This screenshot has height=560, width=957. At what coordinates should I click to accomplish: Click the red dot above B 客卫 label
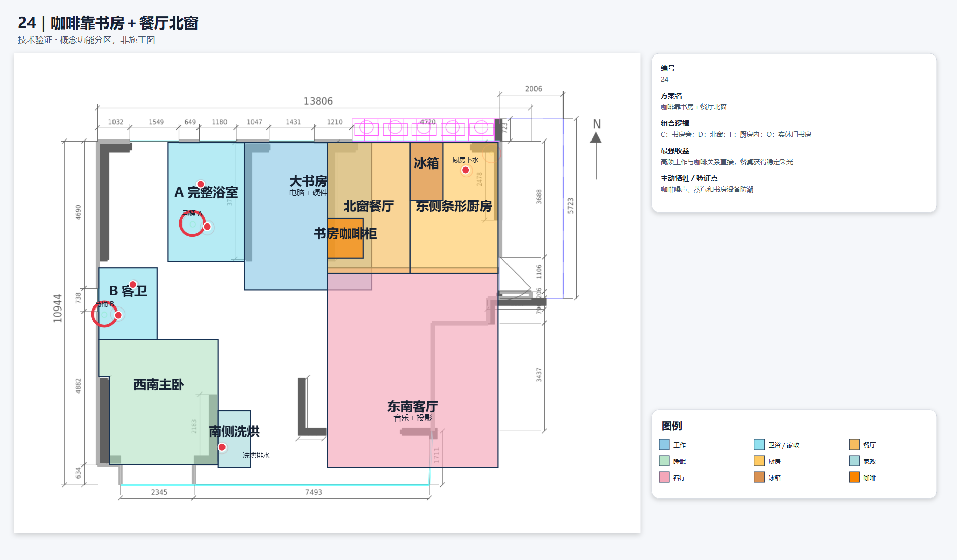tap(133, 284)
